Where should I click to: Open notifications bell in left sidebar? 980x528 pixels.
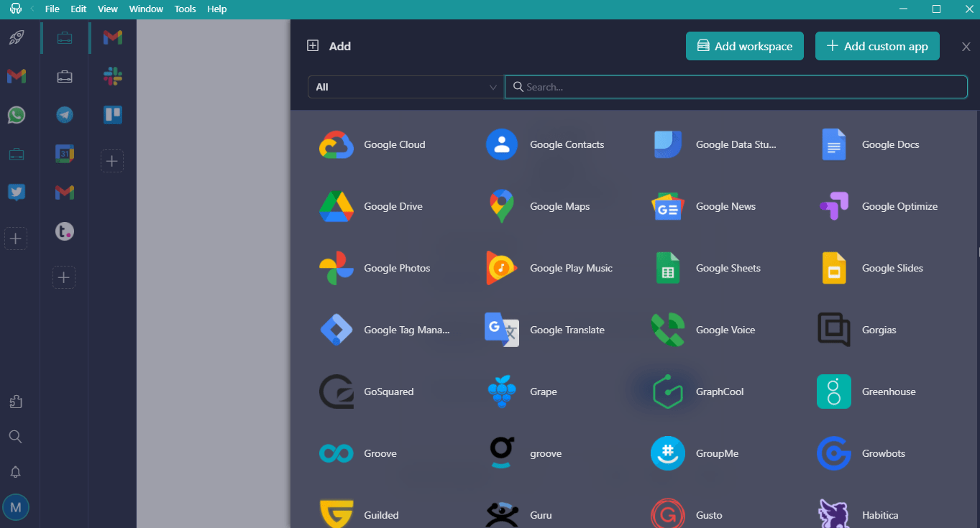click(x=15, y=472)
